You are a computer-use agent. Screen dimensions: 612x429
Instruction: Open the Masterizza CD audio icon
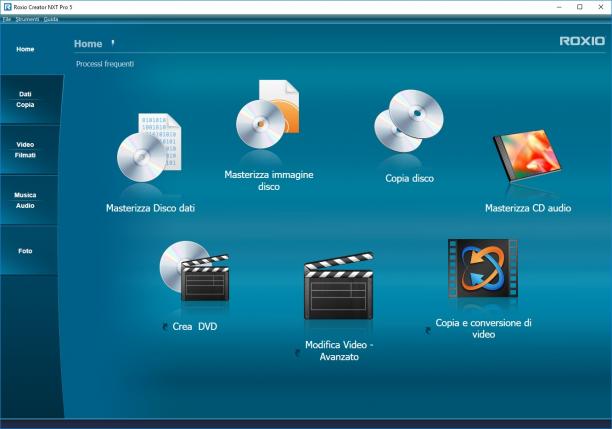point(527,155)
